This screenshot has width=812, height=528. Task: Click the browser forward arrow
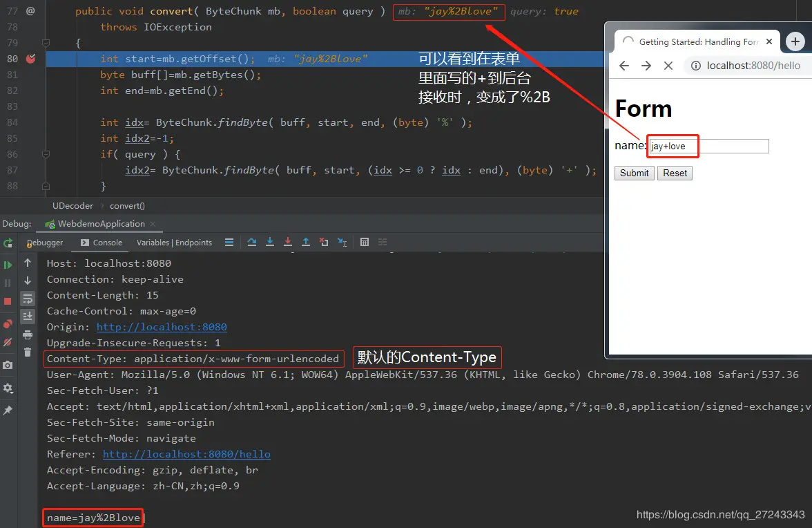click(646, 66)
